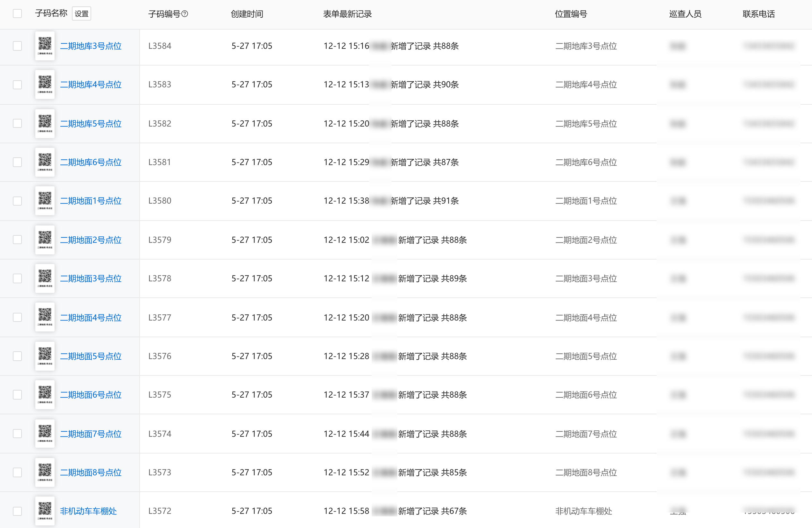The image size is (812, 528).
Task: Tick the checkbox for 二期地面8号点位 row
Action: 17,472
